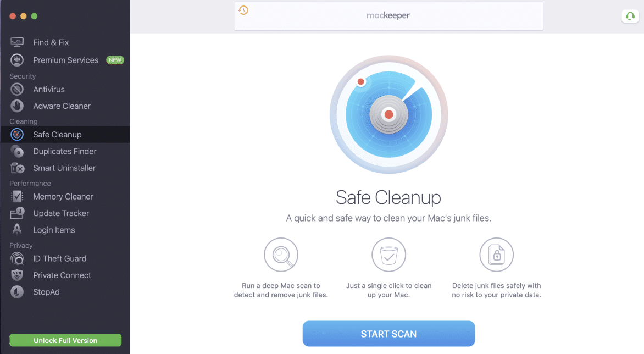The image size is (644, 354).
Task: Select Safe Cleanup in the Cleaning section
Action: click(57, 134)
